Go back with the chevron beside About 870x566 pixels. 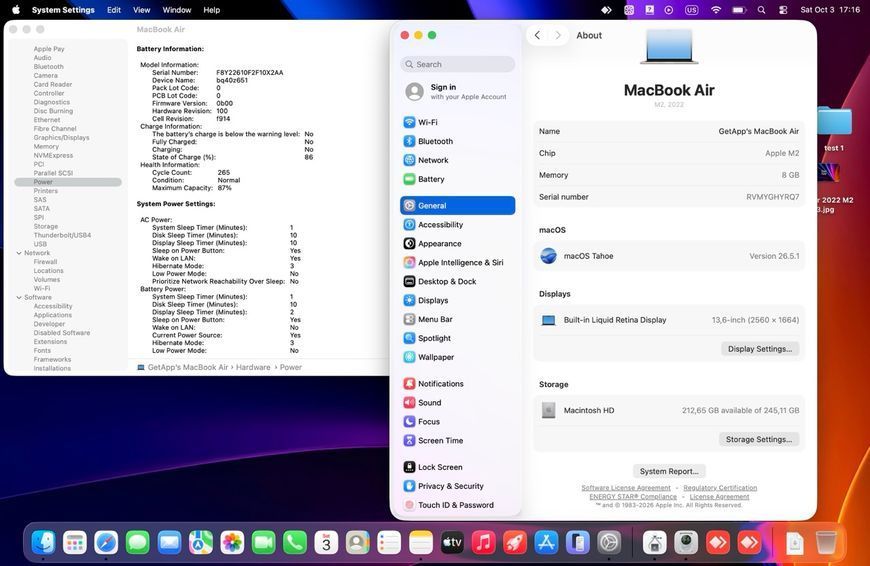click(x=537, y=35)
